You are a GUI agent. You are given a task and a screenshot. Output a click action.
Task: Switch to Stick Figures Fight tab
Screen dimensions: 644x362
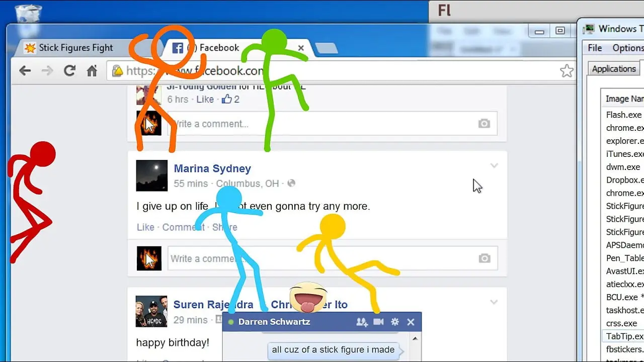[x=75, y=48]
